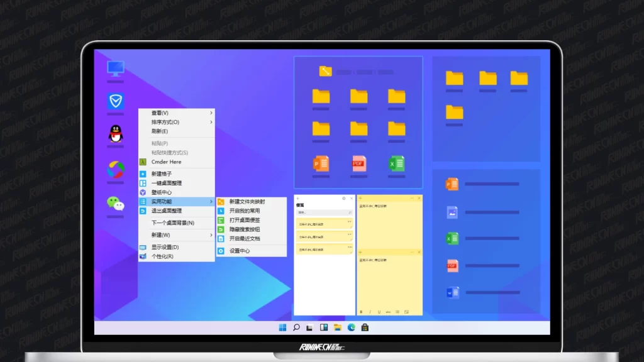Open 设置中心 from the submenu

[239, 251]
